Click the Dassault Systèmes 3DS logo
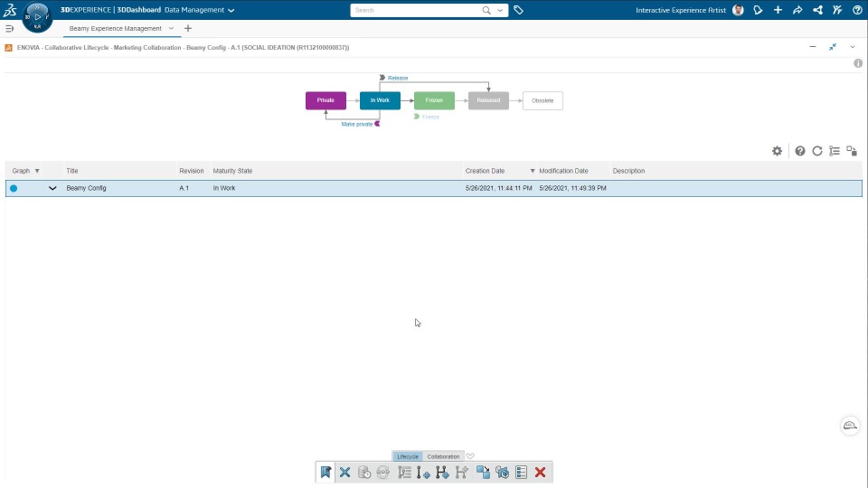The height and width of the screenshot is (488, 868). [x=10, y=9]
